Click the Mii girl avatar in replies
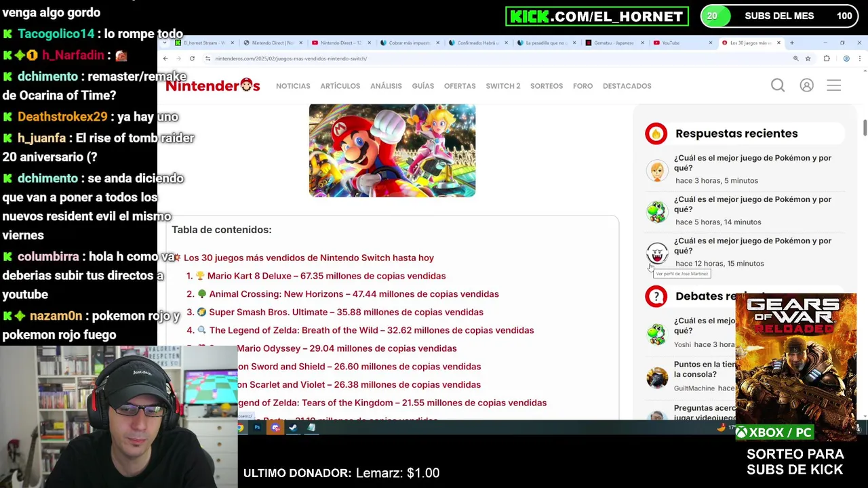 coord(656,170)
